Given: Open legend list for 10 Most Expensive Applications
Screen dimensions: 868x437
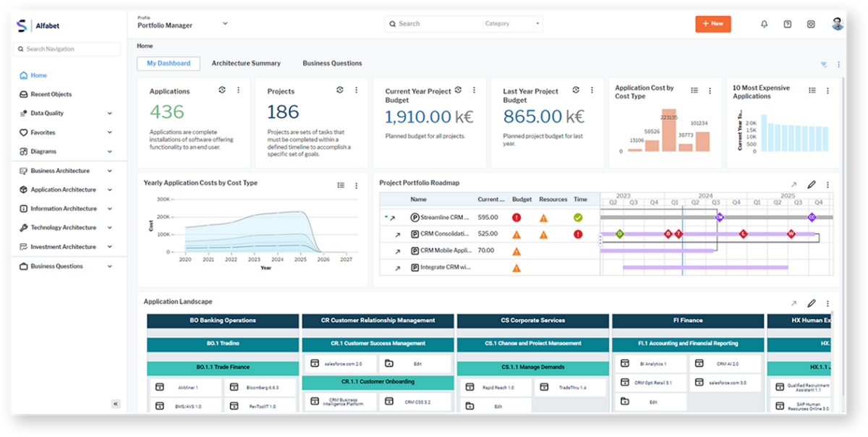Looking at the screenshot, I should click(812, 90).
